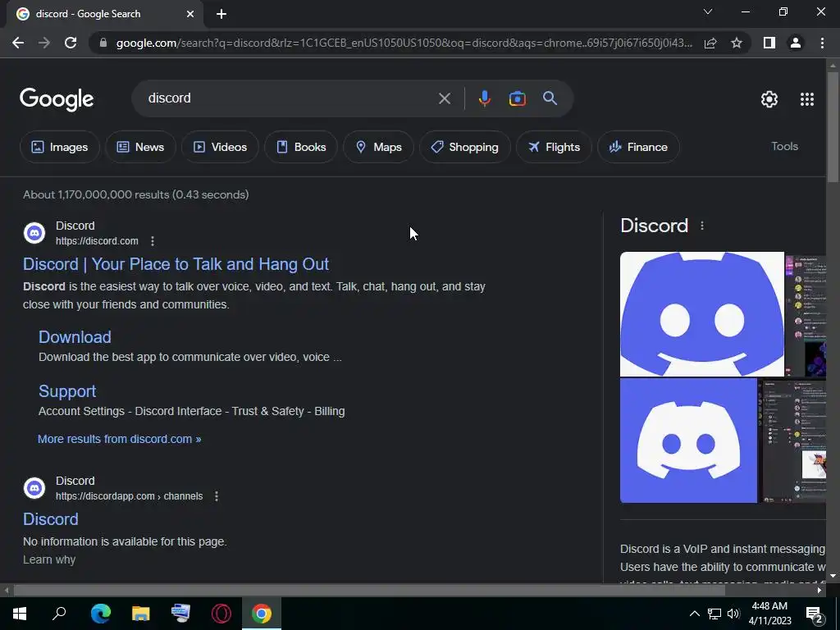Switch to Videos search tab
Screen dimensions: 840x630
click(x=220, y=147)
